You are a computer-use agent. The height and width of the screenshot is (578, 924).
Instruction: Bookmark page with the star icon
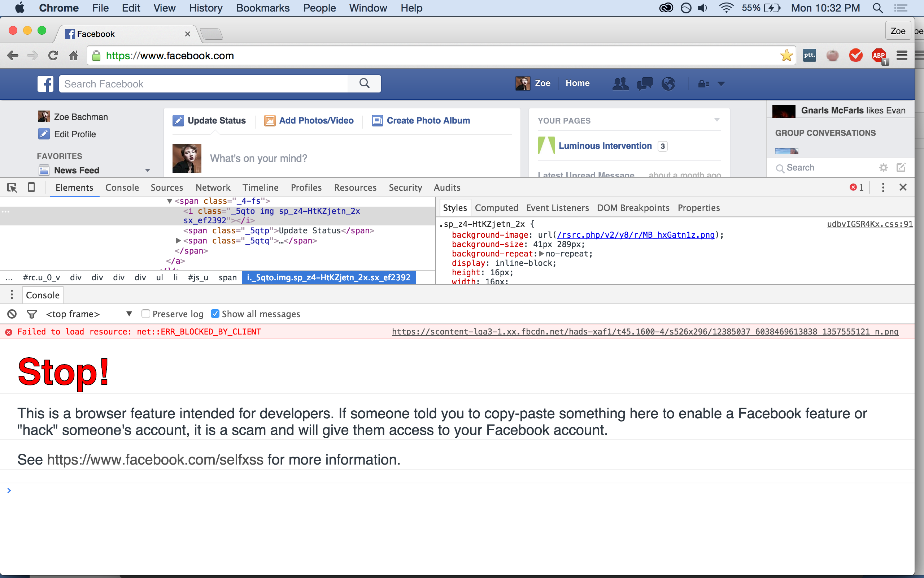pyautogui.click(x=786, y=56)
